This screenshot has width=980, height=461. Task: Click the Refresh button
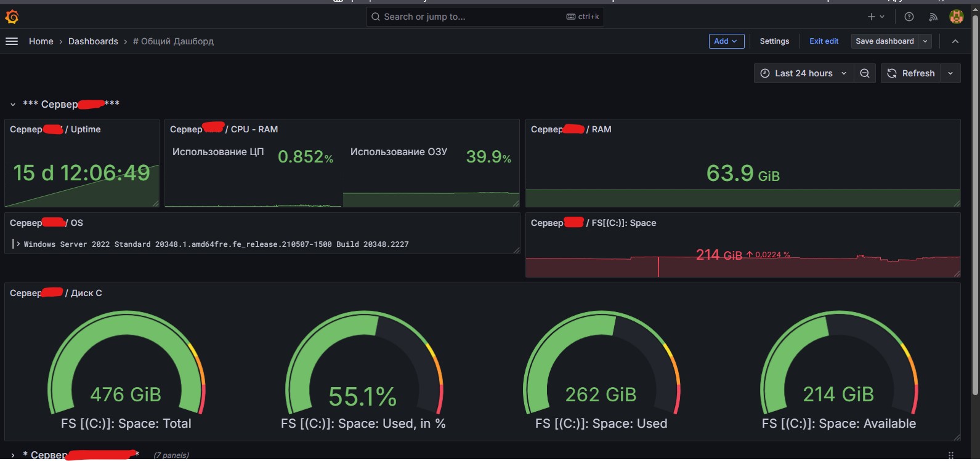[911, 73]
